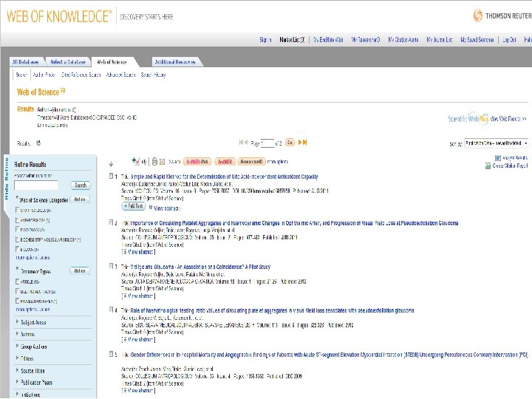The width and height of the screenshot is (532, 399).
Task: Open My Saved Searches
Action: tap(477, 40)
